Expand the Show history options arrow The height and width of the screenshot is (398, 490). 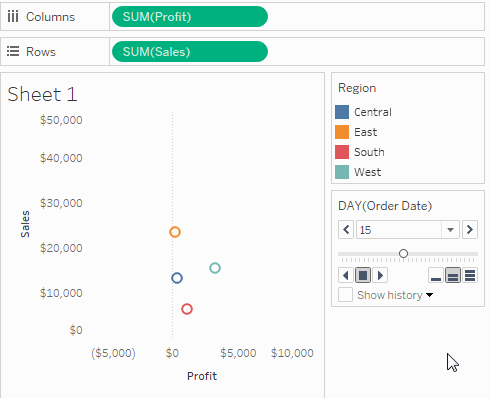(x=430, y=295)
